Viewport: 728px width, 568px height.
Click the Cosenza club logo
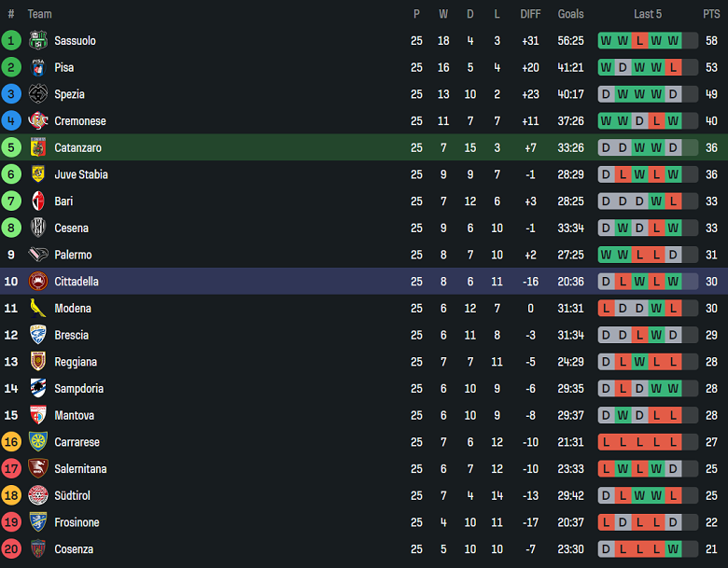click(38, 548)
